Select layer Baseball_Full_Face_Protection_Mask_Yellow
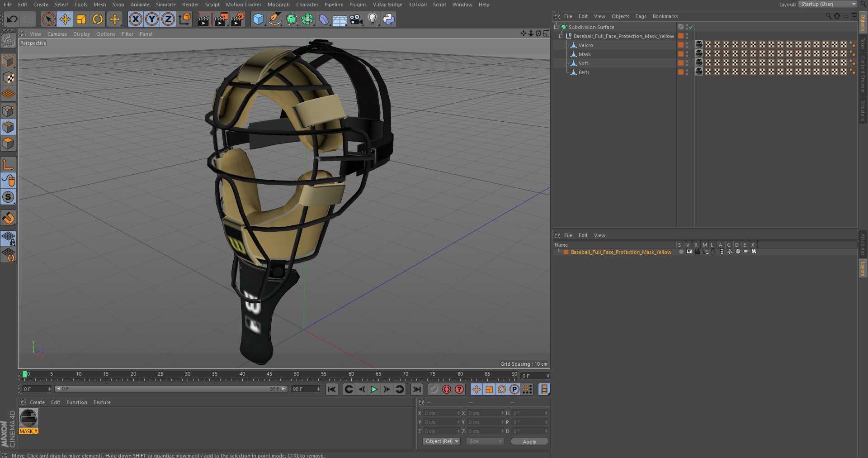 tap(621, 252)
